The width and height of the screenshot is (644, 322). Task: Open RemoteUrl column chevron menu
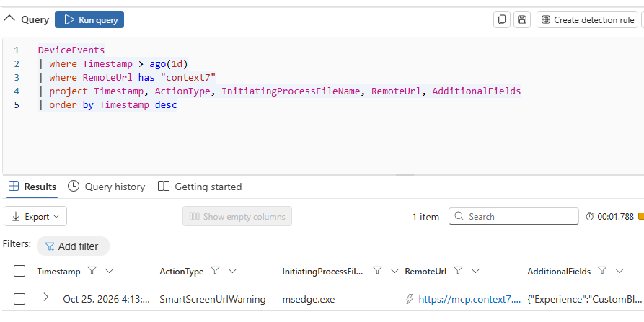475,271
